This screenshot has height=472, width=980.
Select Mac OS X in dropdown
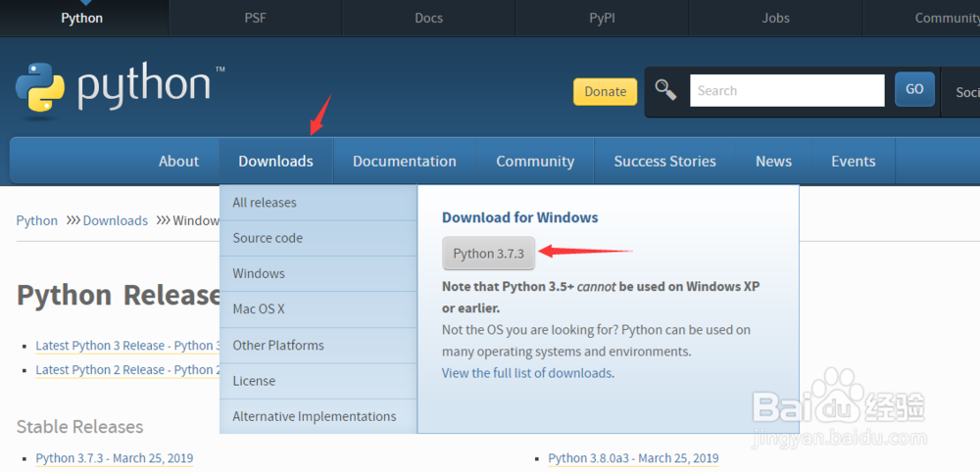point(318,309)
